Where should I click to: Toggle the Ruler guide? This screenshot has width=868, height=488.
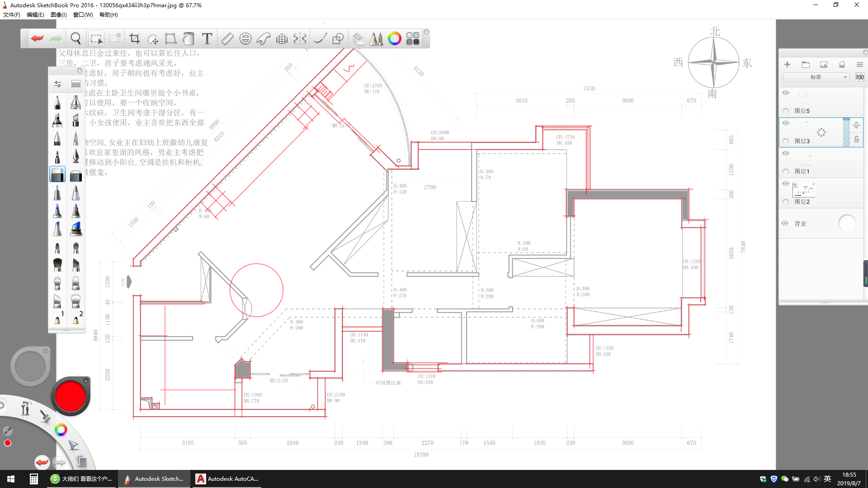(x=227, y=38)
